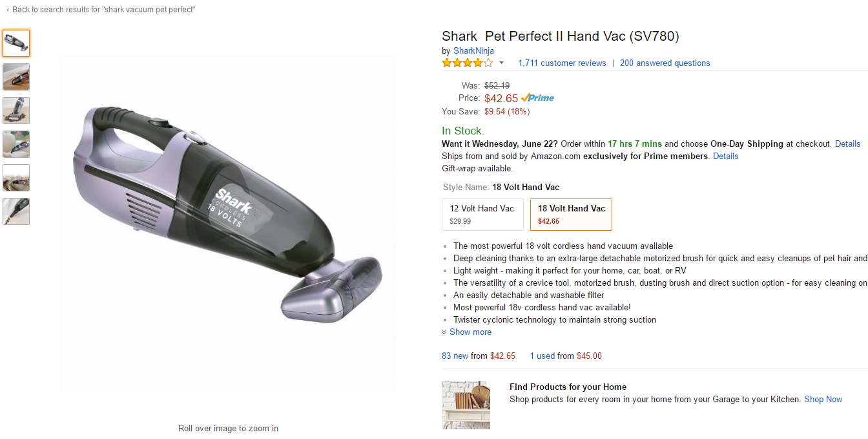Click the Shop Now link
This screenshot has height=439, width=868.
[823, 400]
